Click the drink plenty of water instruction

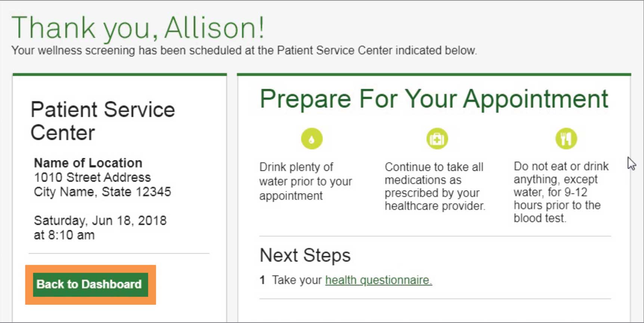[x=305, y=181]
